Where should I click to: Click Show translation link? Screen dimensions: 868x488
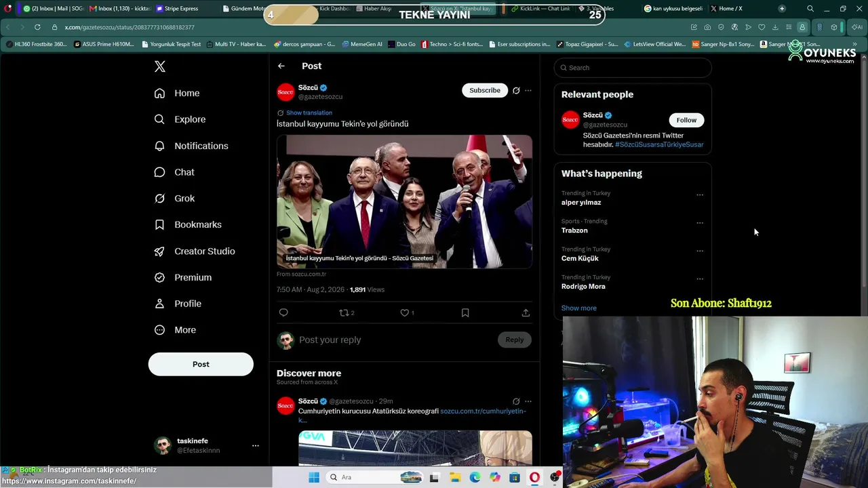click(x=309, y=113)
